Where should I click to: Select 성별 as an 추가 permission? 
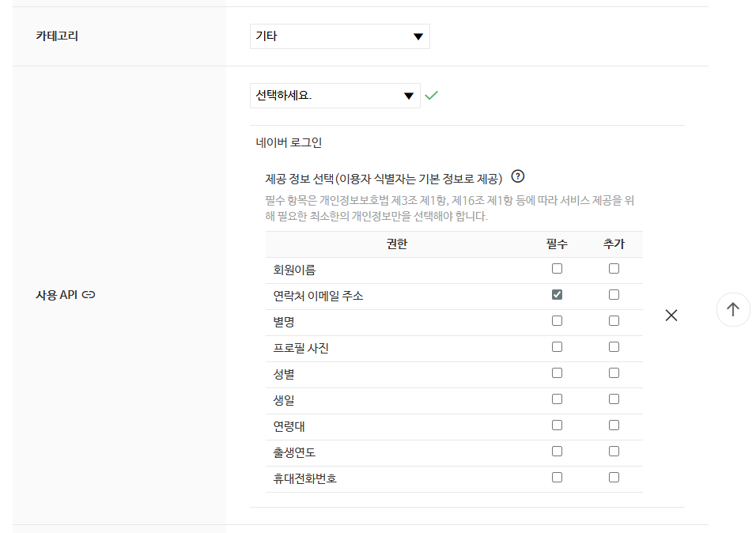[614, 373]
